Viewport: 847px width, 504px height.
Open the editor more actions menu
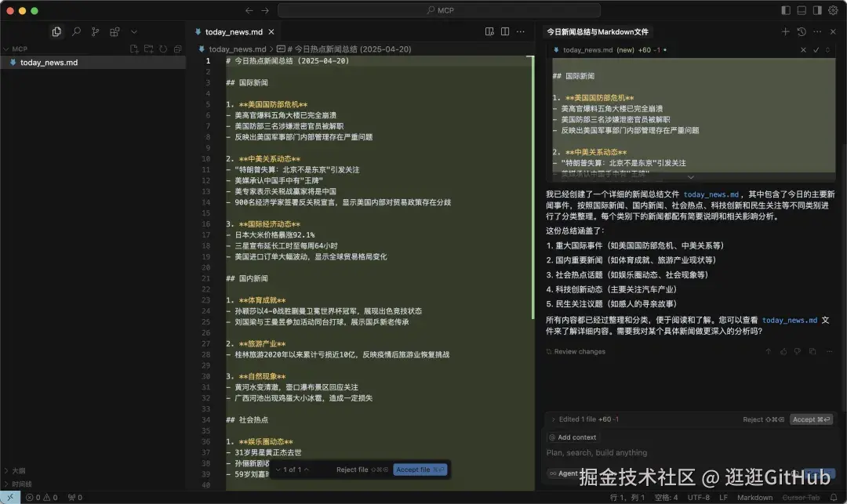[x=520, y=31]
